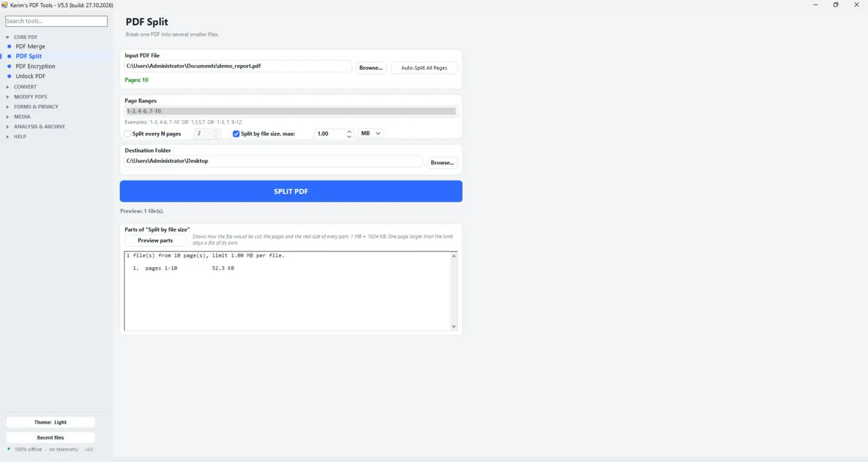
Task: Focus the Search tools box
Action: coord(57,21)
